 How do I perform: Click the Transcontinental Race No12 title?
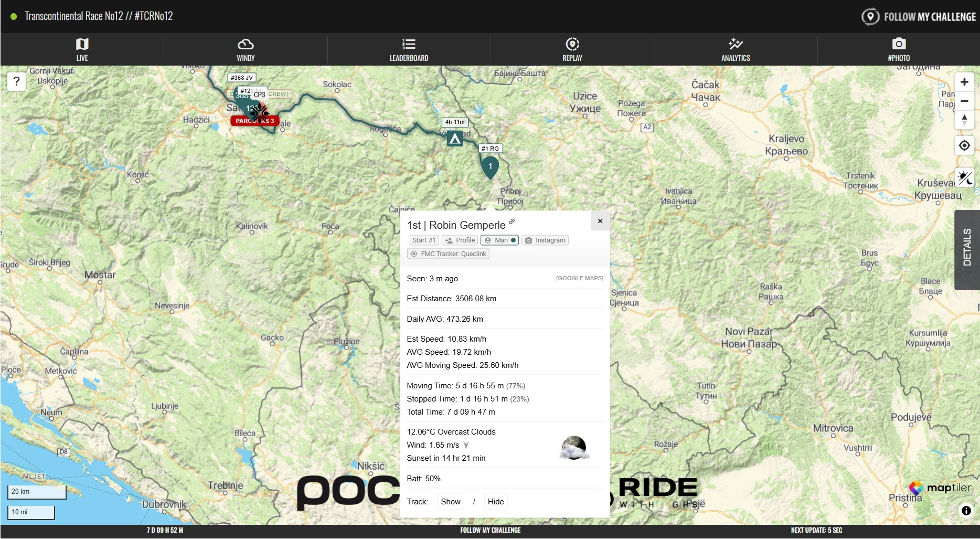(x=99, y=16)
